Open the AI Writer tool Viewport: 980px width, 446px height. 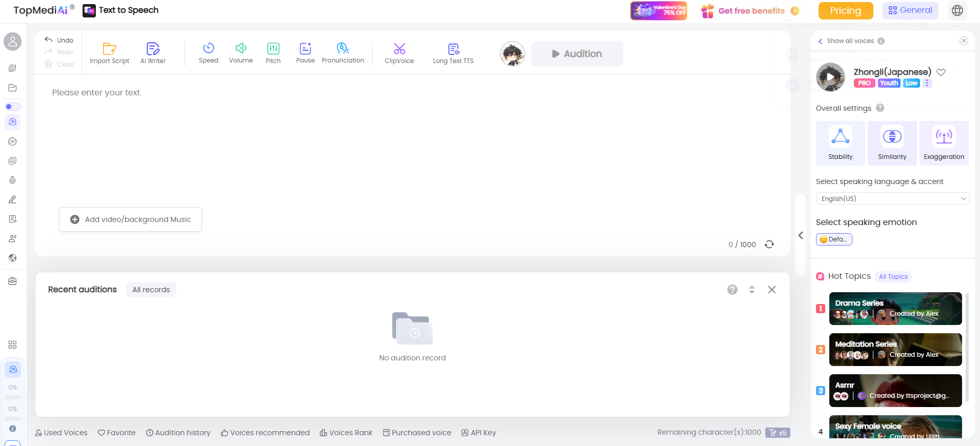[x=153, y=53]
